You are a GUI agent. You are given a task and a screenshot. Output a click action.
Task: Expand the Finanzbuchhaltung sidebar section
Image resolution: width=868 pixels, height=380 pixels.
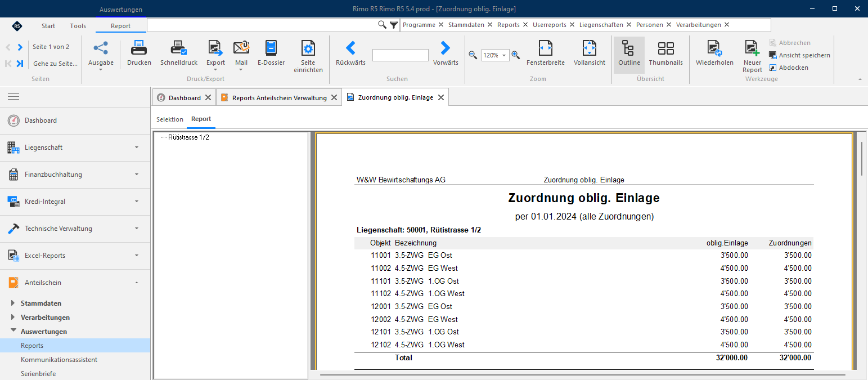pyautogui.click(x=137, y=175)
